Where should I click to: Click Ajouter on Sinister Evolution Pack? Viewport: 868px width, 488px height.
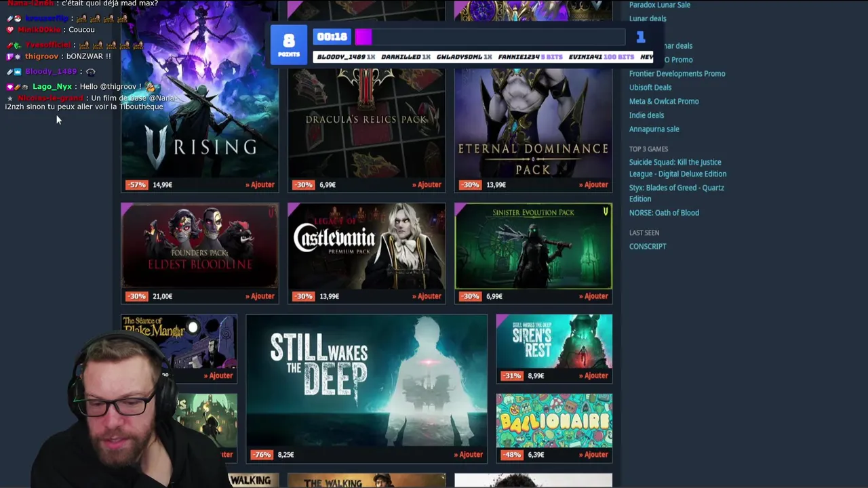(593, 296)
